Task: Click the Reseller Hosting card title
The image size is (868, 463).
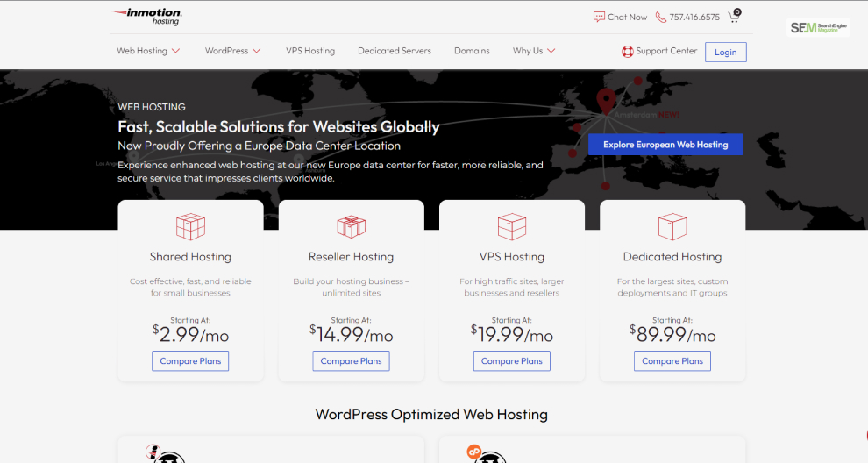Action: 351,257
